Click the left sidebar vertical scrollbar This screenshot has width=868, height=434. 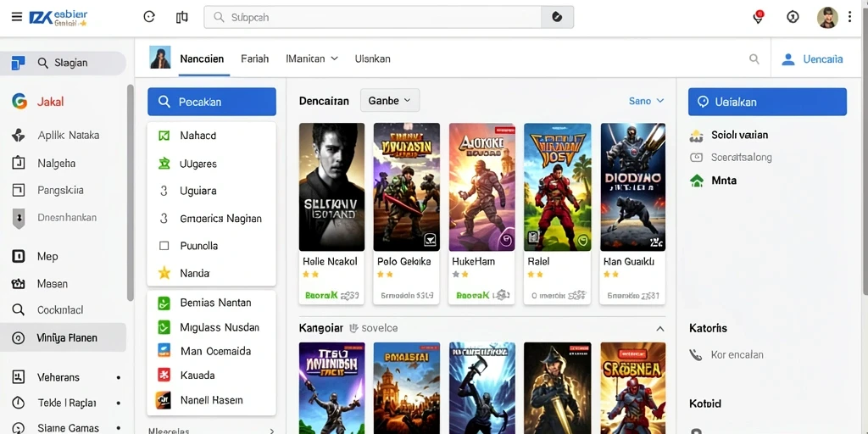pyautogui.click(x=130, y=192)
